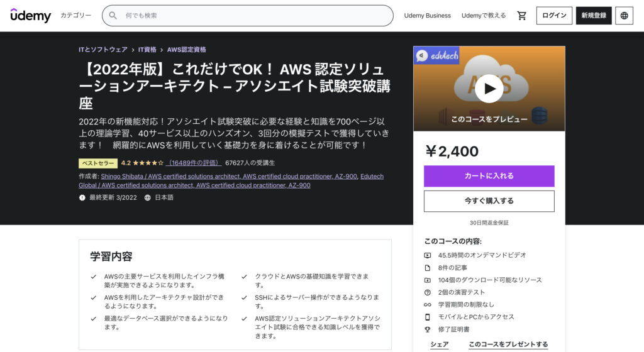
Task: Open Udemy Business link
Action: (427, 16)
